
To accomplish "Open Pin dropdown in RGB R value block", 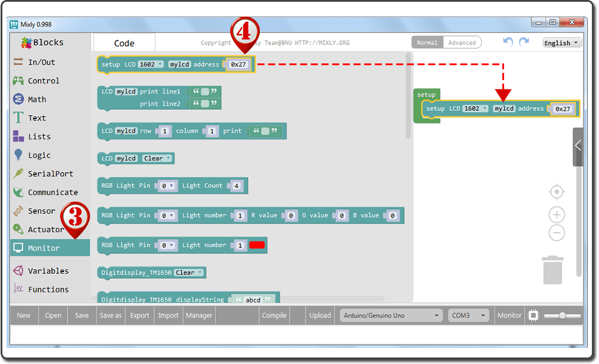I will tap(167, 215).
